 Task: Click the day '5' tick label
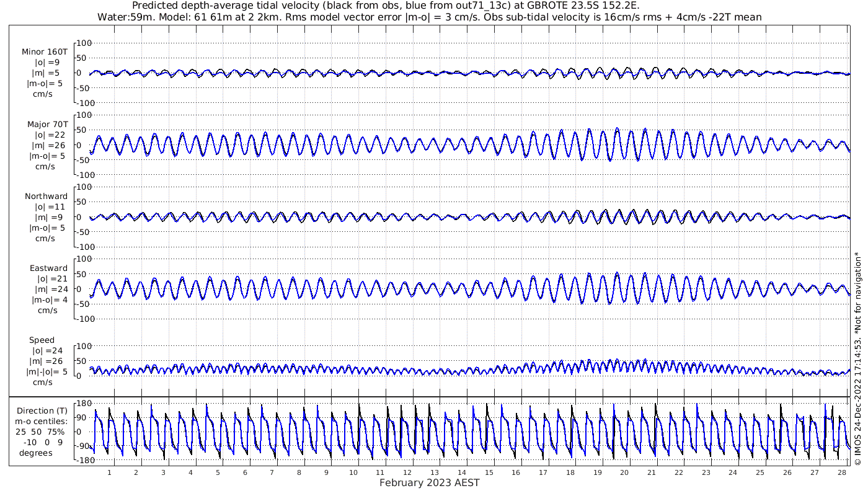218,472
